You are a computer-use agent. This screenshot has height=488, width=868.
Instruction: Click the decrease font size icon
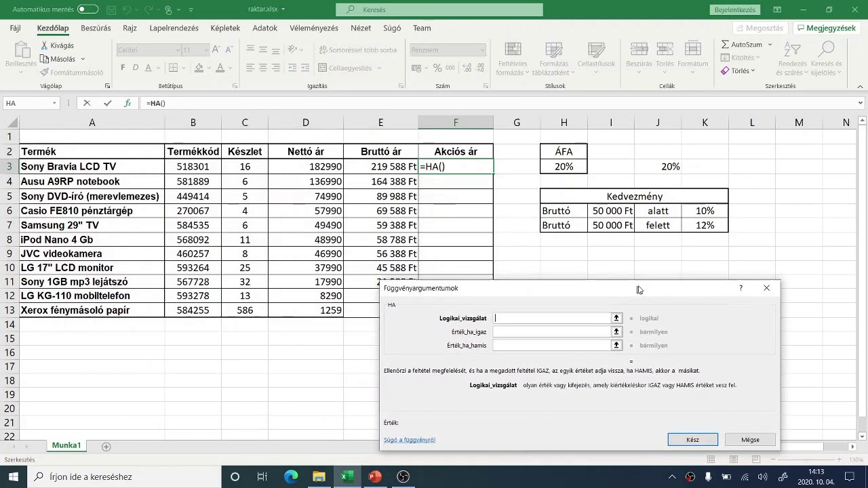228,50
